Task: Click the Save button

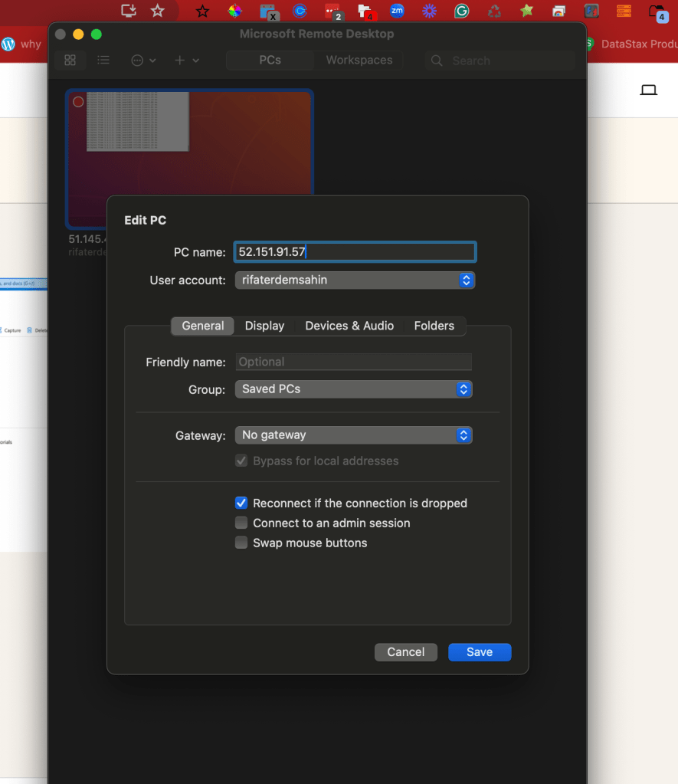Action: (480, 652)
